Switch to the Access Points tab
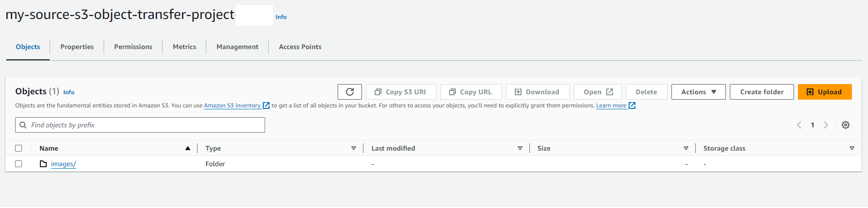This screenshot has height=208, width=868. tap(300, 47)
